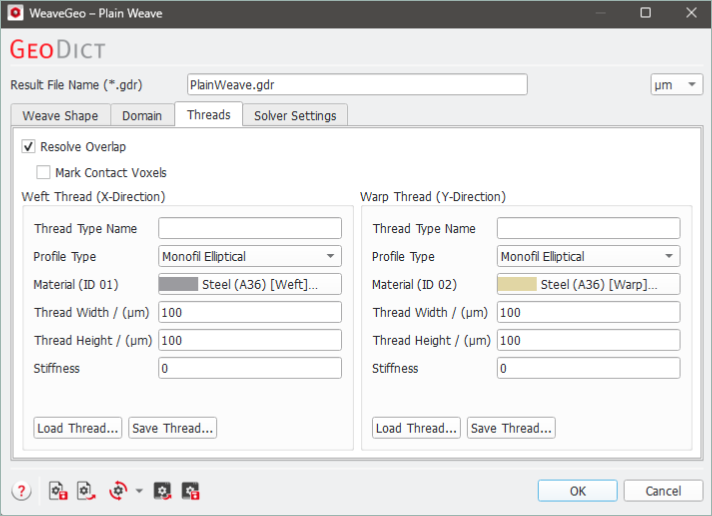712x516 pixels.
Task: Click the "Material (ID 01)" label
Action: 76,285
